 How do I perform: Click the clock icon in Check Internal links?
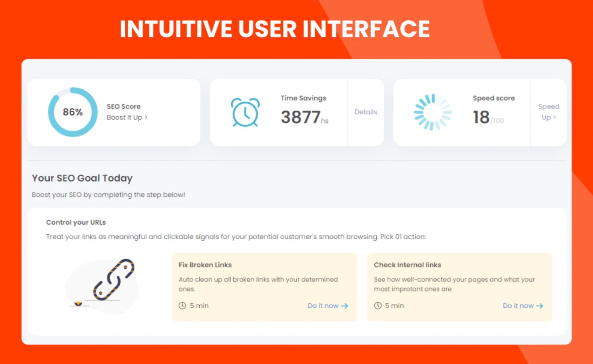378,306
